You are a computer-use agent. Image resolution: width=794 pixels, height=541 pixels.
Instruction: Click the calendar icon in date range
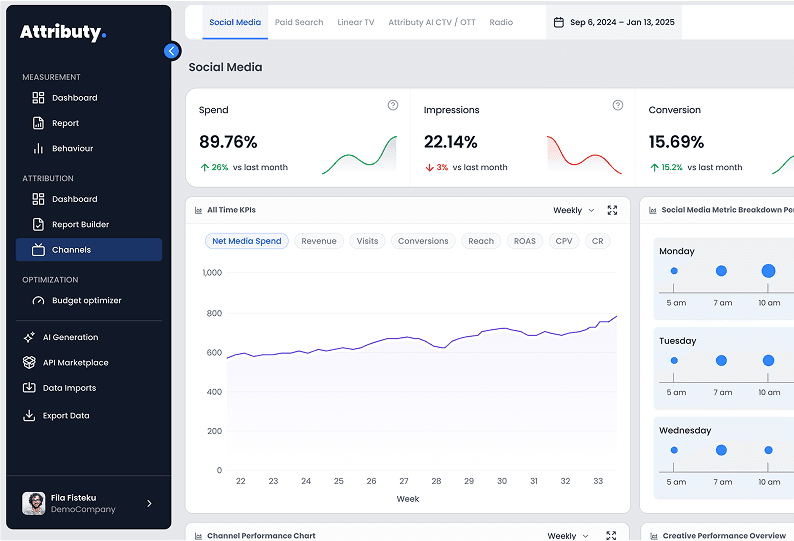tap(558, 22)
